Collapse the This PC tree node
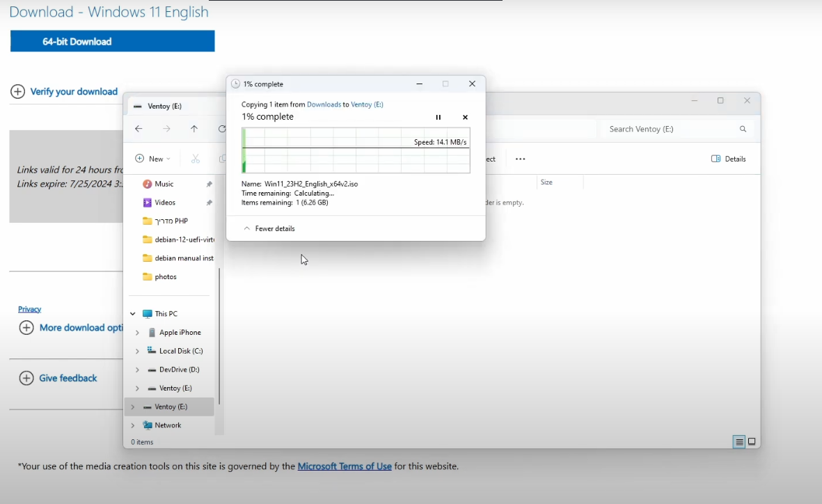The image size is (822, 504). pyautogui.click(x=133, y=314)
